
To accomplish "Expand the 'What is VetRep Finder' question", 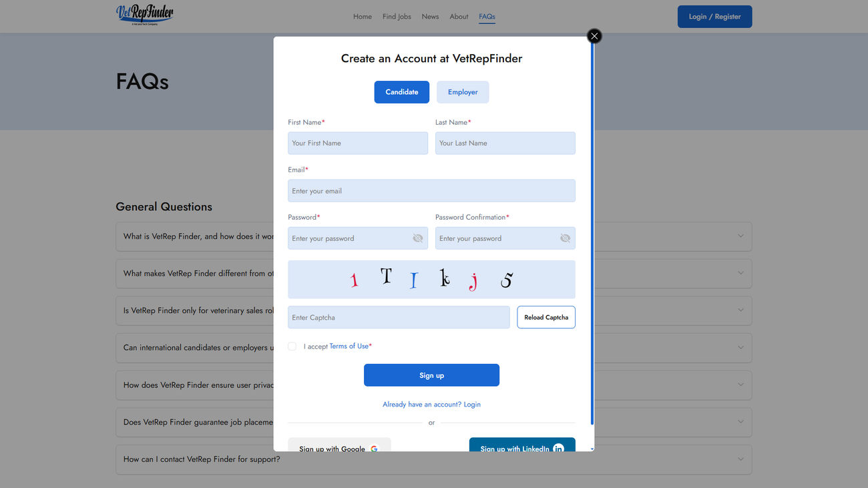I will pos(434,236).
